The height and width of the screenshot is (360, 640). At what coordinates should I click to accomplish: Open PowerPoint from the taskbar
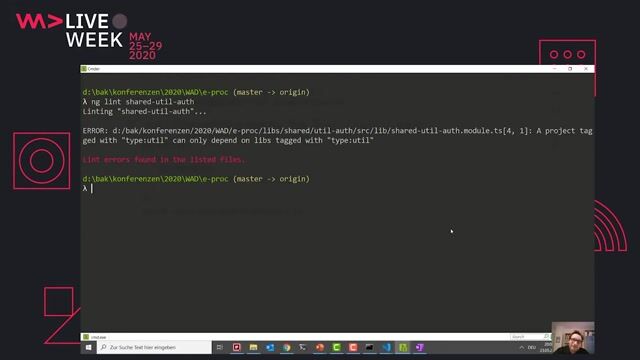[x=320, y=347]
